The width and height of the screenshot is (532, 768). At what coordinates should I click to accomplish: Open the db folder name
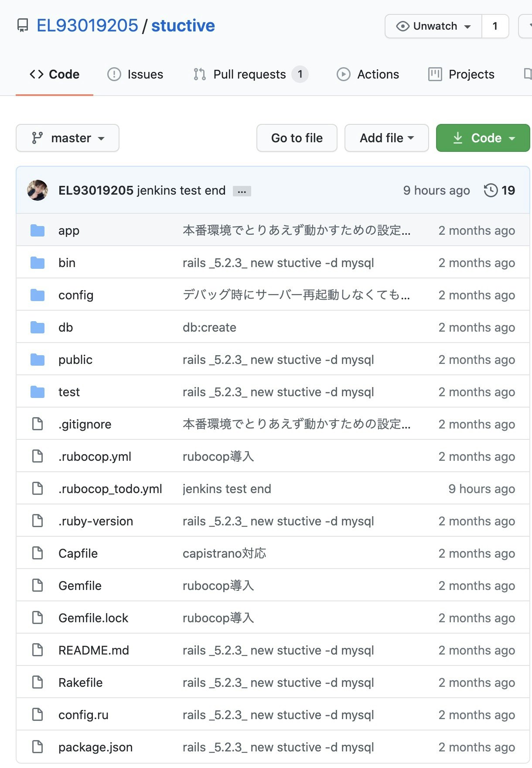pyautogui.click(x=65, y=327)
